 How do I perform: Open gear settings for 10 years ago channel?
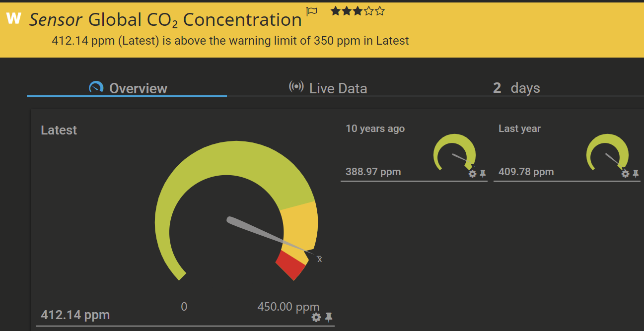tap(472, 174)
